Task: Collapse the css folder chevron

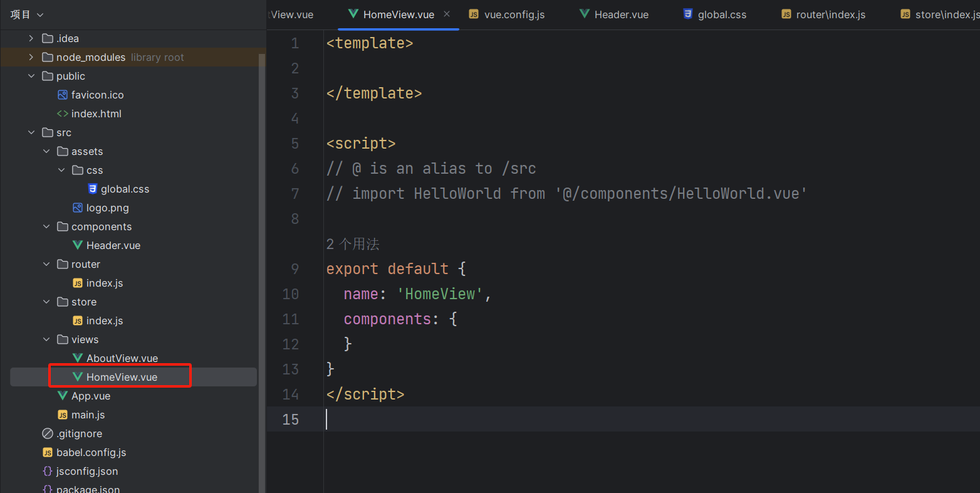Action: coord(61,170)
